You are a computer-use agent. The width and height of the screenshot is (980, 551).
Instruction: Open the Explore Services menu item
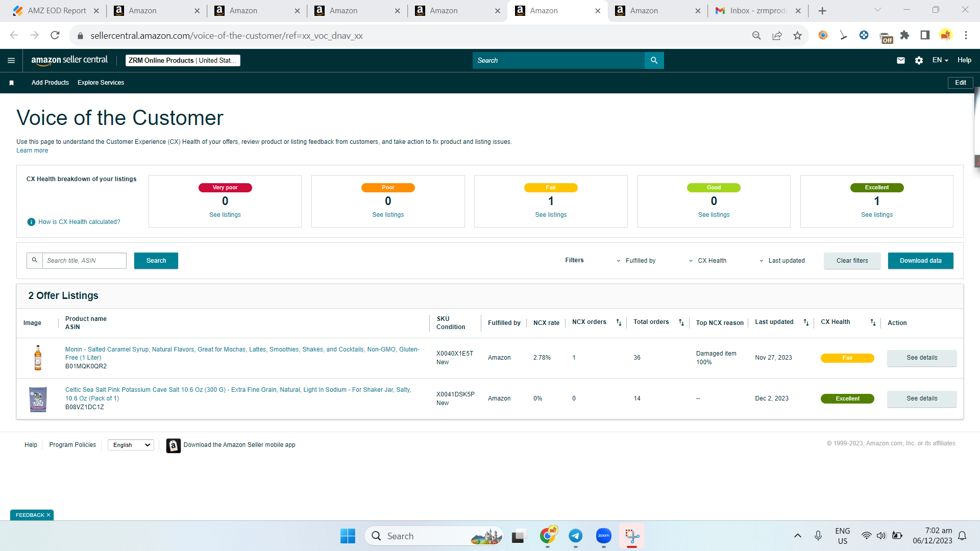click(x=101, y=83)
